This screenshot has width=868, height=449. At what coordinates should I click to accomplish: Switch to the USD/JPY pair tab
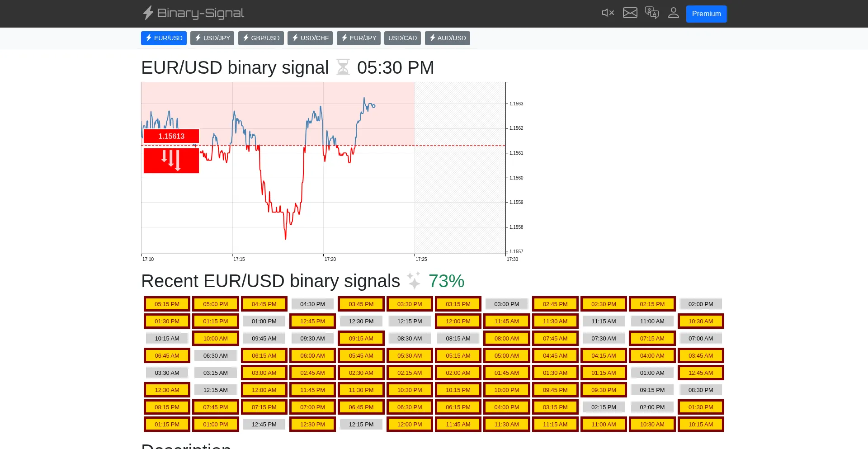point(212,38)
